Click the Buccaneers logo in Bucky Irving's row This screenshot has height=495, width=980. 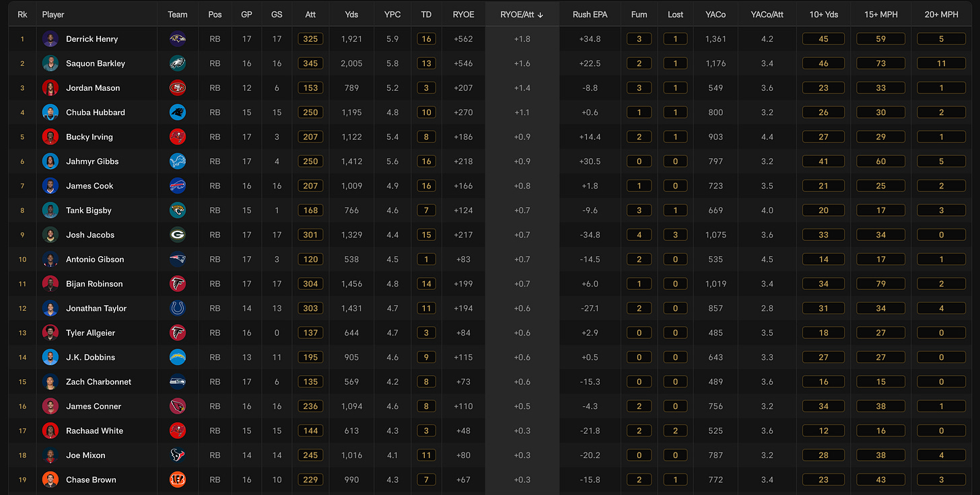(x=178, y=137)
